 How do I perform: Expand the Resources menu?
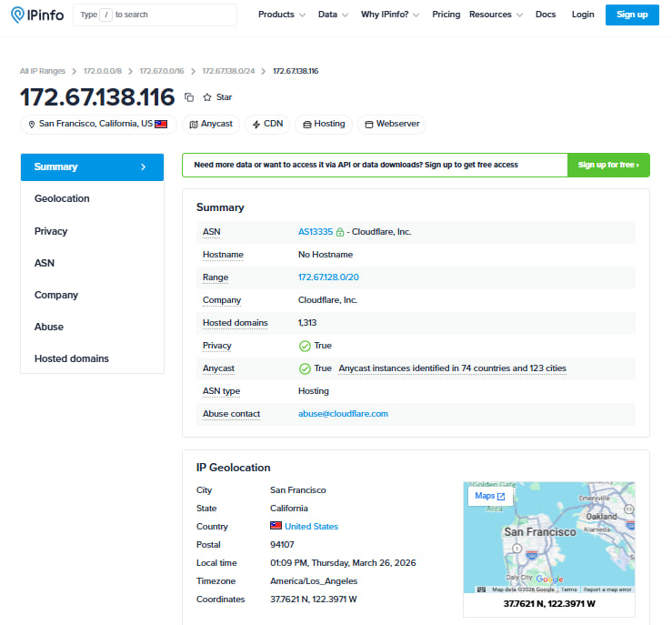[496, 15]
